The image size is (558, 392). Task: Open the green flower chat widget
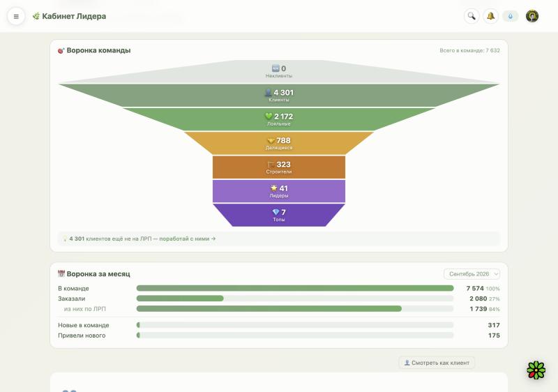click(536, 370)
